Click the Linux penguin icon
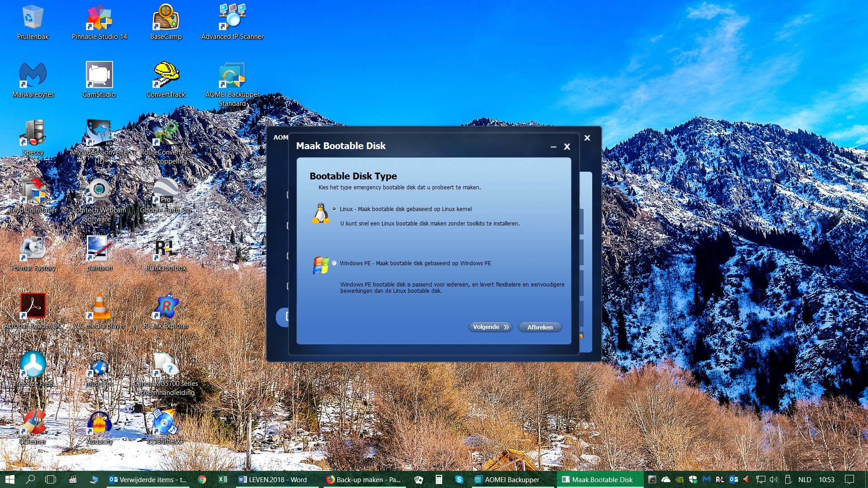 (x=321, y=213)
